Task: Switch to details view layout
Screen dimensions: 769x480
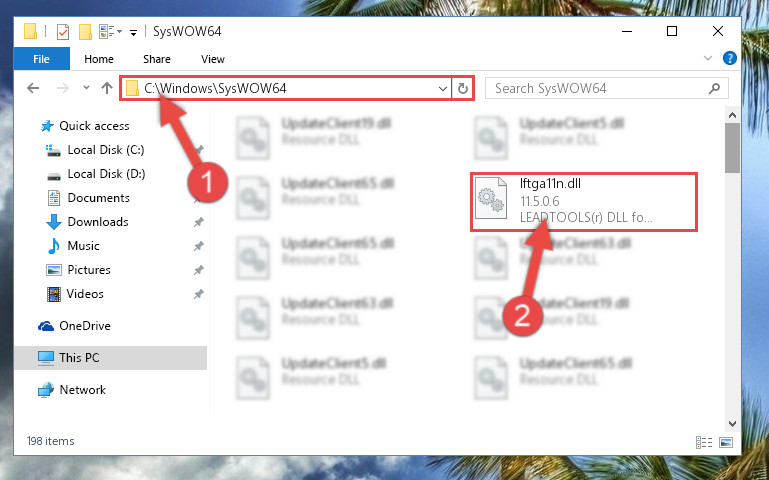Action: [704, 442]
